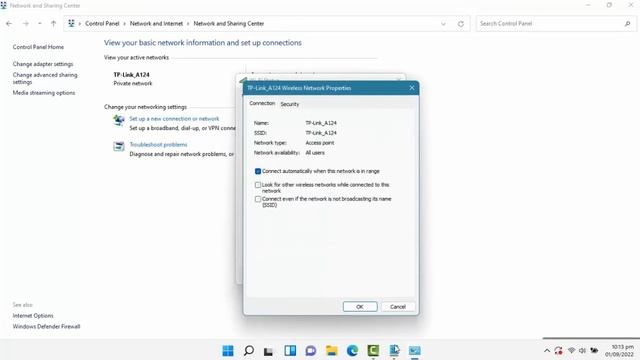Open Windows Defender Firewall link
This screenshot has height=360, width=640.
(x=46, y=327)
